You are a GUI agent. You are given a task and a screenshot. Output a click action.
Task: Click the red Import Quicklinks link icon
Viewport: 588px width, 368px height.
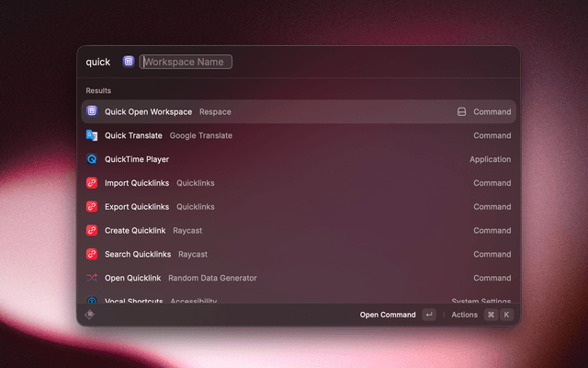click(x=92, y=182)
